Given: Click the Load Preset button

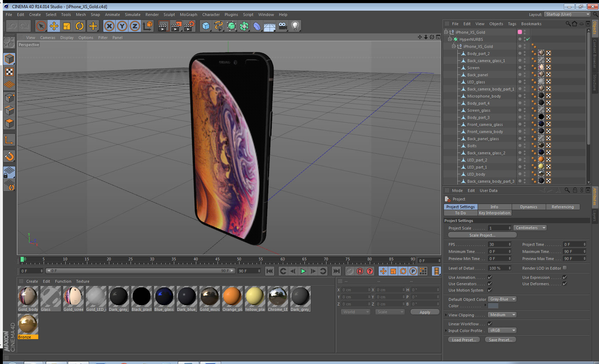Looking at the screenshot, I should click(x=464, y=340).
